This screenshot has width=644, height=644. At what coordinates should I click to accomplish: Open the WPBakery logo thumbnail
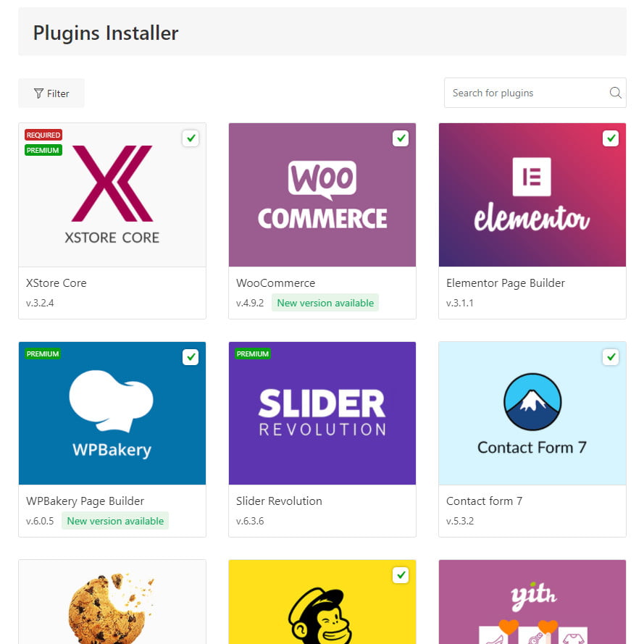(112, 413)
